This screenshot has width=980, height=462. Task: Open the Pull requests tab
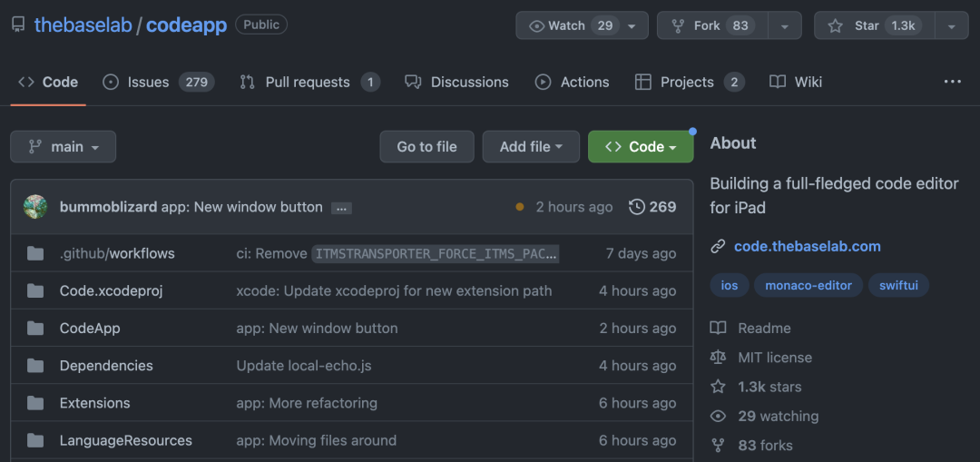pos(309,82)
